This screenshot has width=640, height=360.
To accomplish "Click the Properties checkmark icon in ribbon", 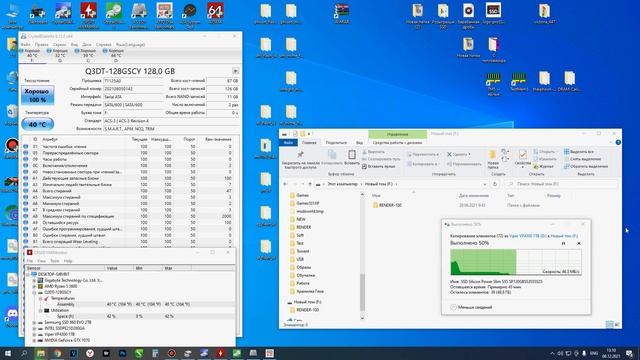I will pyautogui.click(x=522, y=155).
